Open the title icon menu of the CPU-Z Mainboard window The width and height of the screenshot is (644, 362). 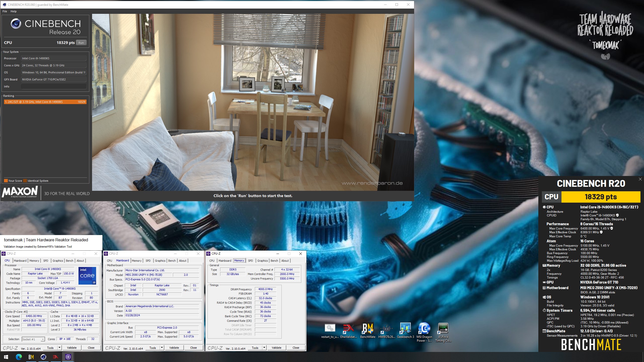point(106,254)
